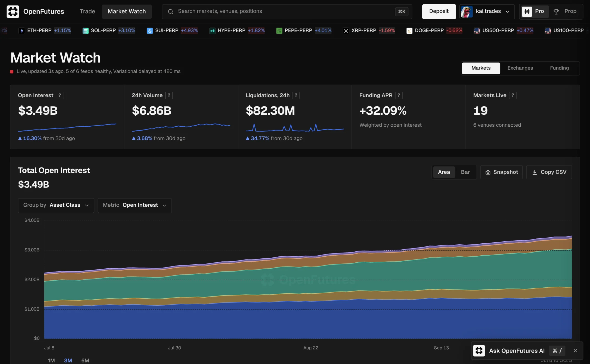
Task: Select the Area chart type
Action: pyautogui.click(x=444, y=172)
